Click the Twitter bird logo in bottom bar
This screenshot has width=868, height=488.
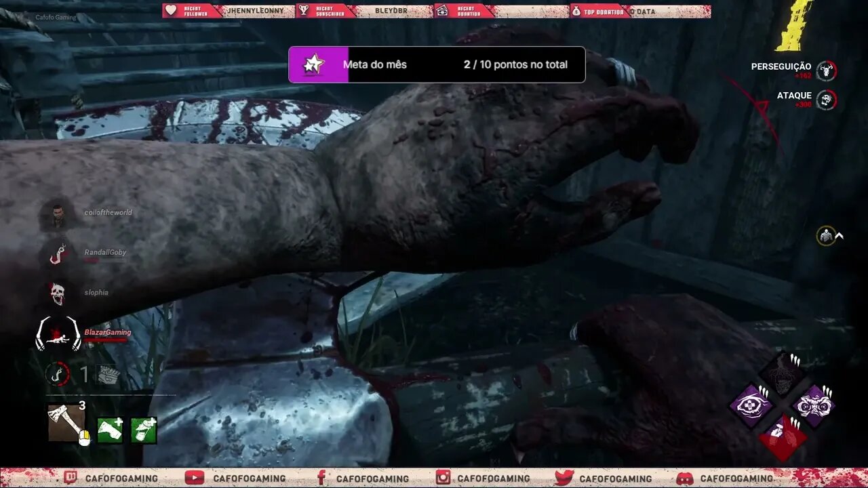564,478
